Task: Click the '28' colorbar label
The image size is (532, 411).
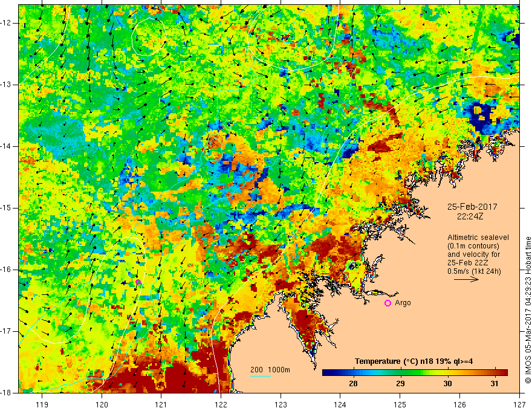Action: [x=353, y=384]
